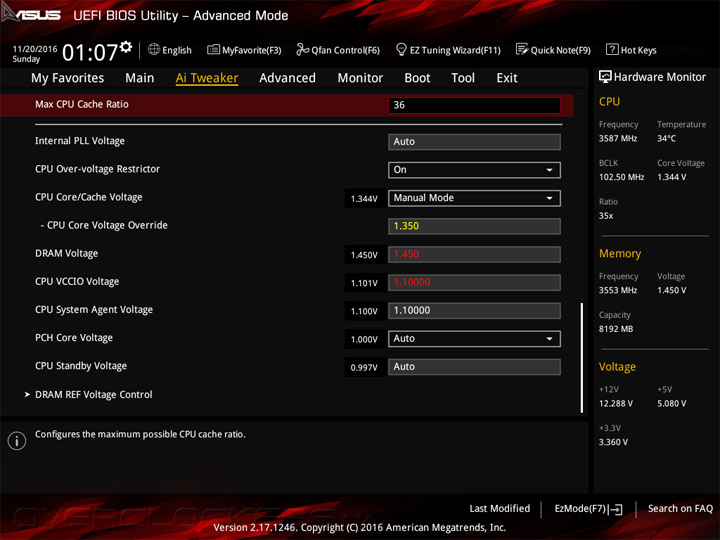This screenshot has width=720, height=540.
Task: Click the EzMode exit arrow icon
Action: tap(615, 509)
